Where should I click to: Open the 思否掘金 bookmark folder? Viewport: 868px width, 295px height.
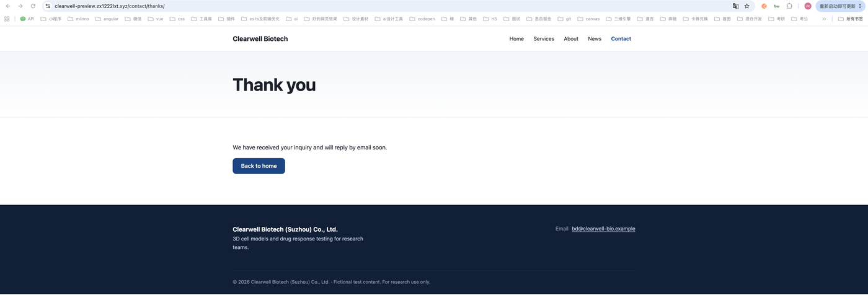538,19
